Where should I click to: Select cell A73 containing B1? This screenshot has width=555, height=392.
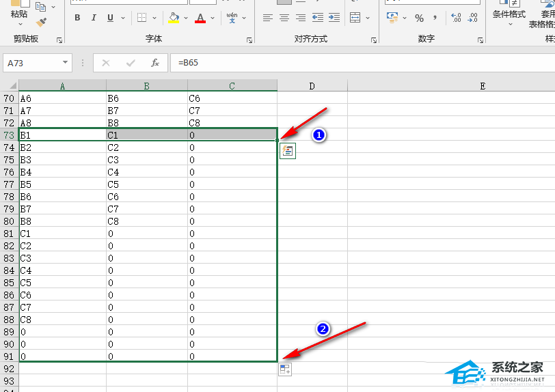tap(63, 135)
